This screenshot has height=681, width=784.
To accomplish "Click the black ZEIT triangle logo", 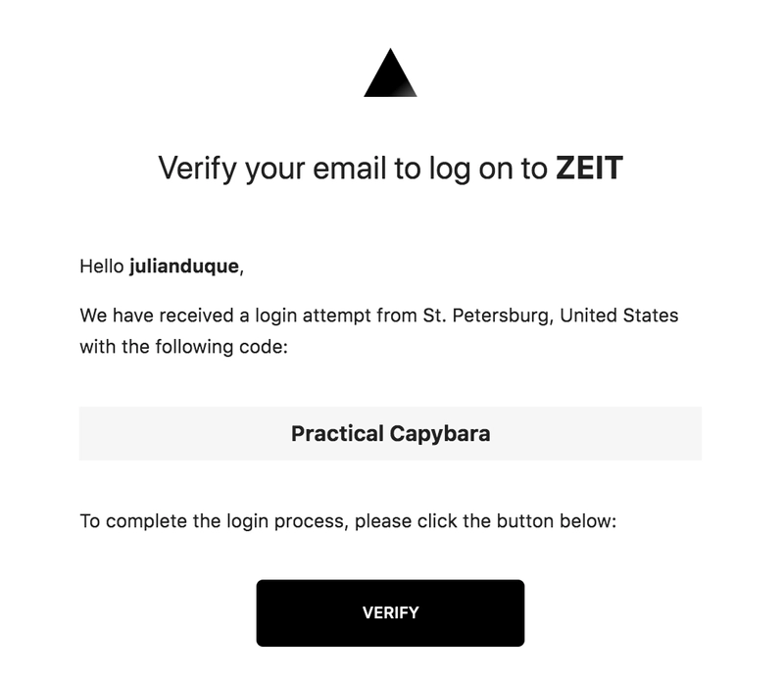I will click(x=390, y=73).
